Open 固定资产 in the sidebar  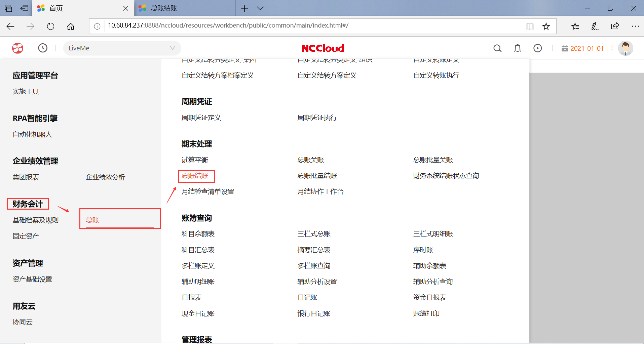click(26, 236)
